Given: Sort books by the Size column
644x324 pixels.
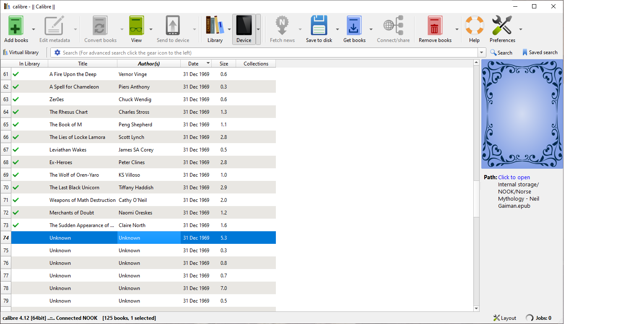Looking at the screenshot, I should 224,64.
